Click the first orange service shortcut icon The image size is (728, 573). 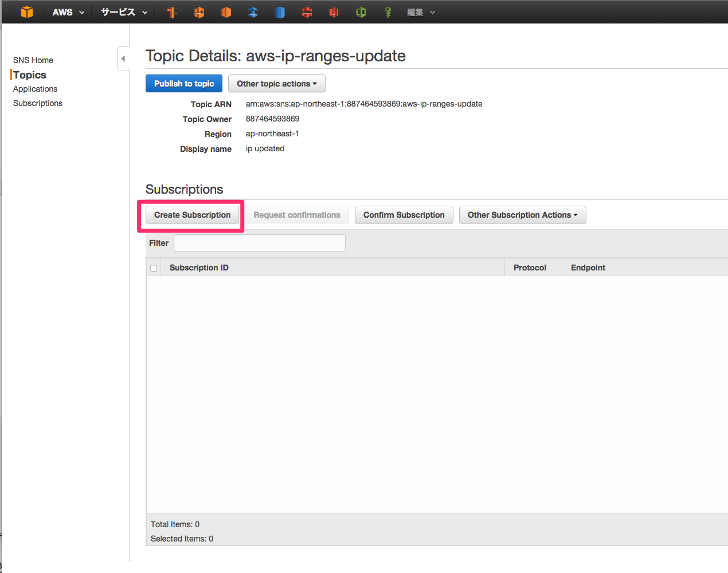172,12
